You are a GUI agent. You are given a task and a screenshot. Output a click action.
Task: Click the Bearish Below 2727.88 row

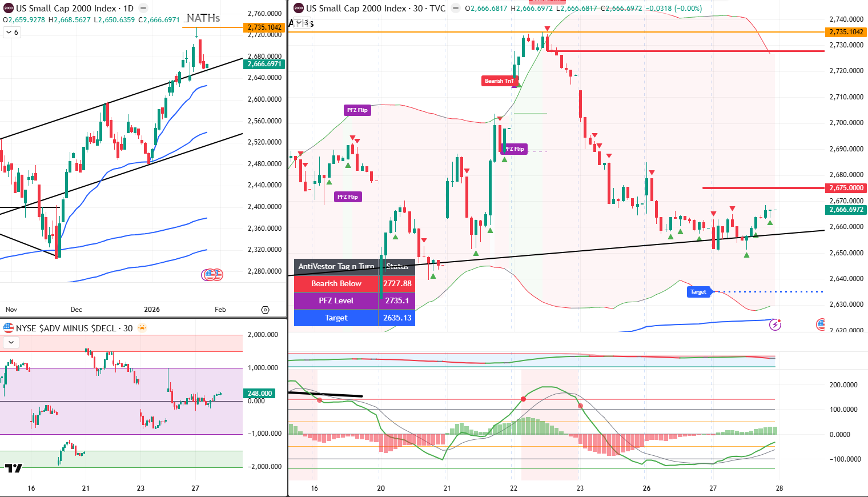click(354, 284)
